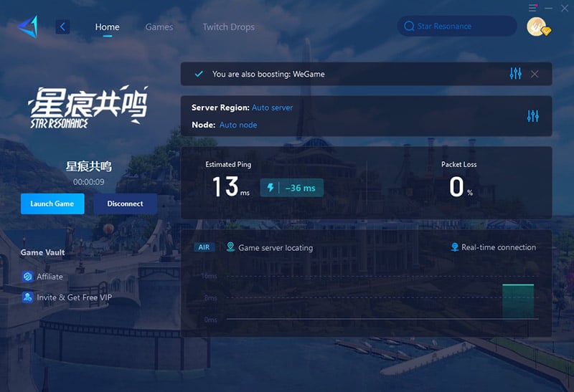Switch to the Home tab

click(x=107, y=27)
